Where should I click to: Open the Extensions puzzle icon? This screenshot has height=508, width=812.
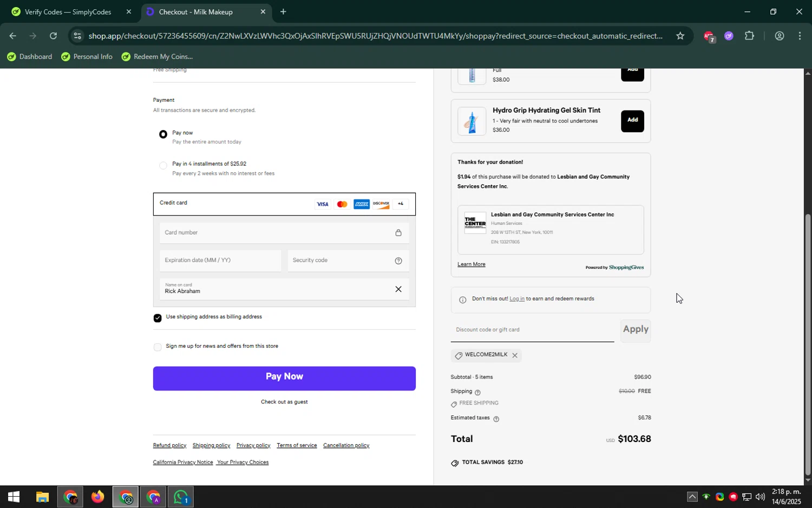(x=749, y=36)
